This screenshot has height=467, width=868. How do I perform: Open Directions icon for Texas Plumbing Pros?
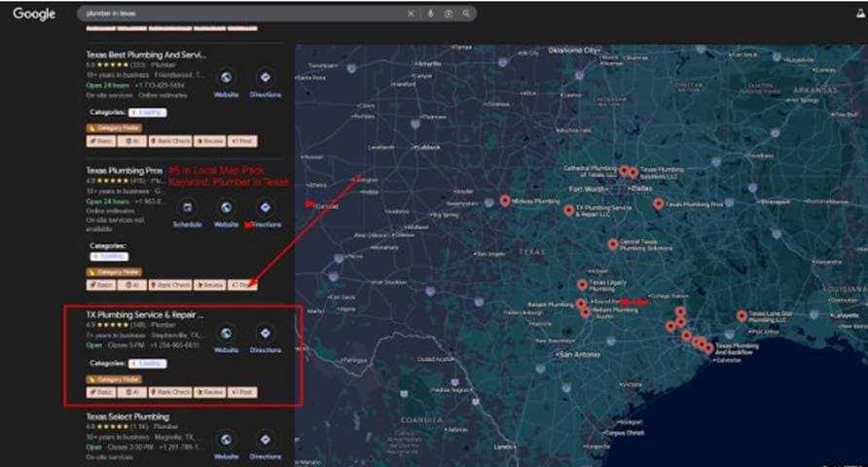(x=265, y=207)
